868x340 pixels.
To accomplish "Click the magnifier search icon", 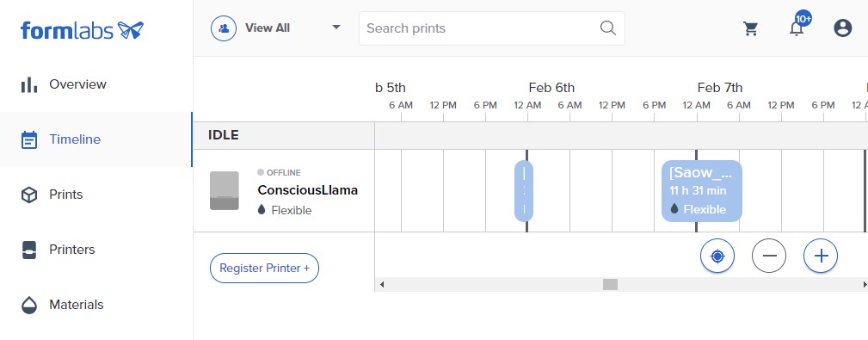I will pyautogui.click(x=608, y=28).
